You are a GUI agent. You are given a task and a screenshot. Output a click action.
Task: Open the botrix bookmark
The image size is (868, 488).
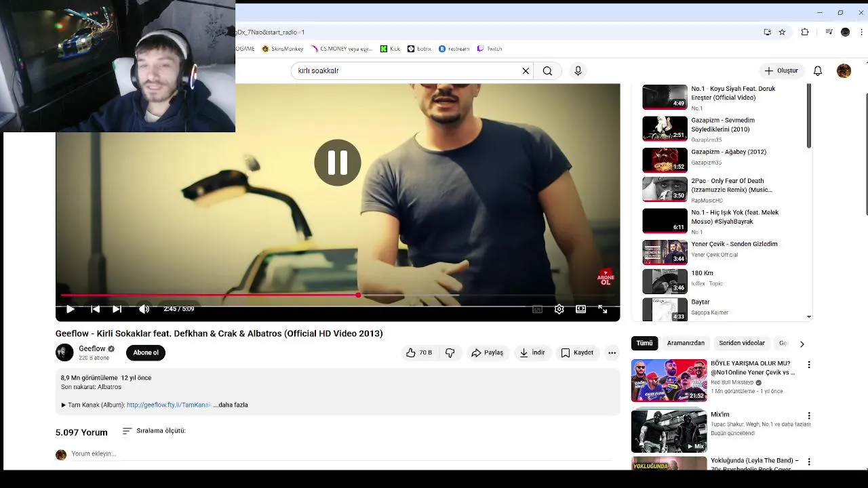coord(420,49)
